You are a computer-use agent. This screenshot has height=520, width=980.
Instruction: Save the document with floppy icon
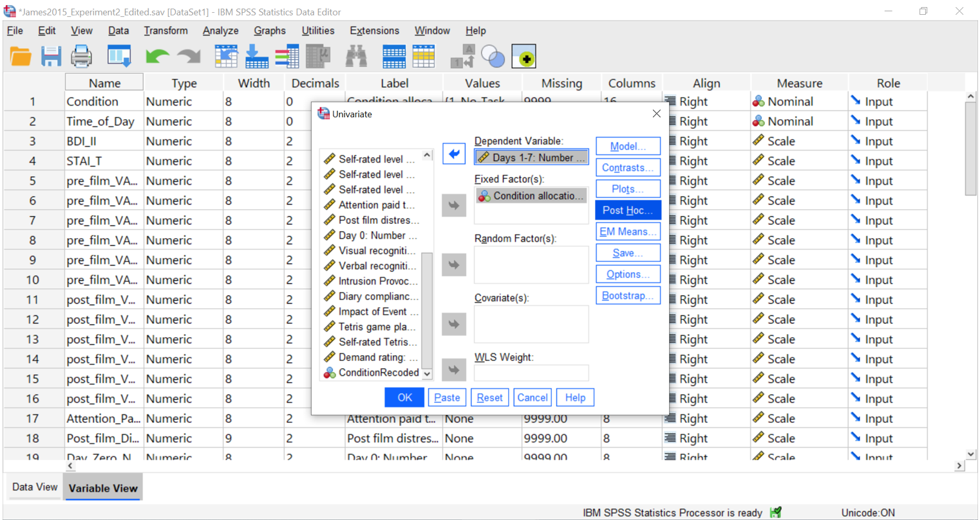coord(51,57)
